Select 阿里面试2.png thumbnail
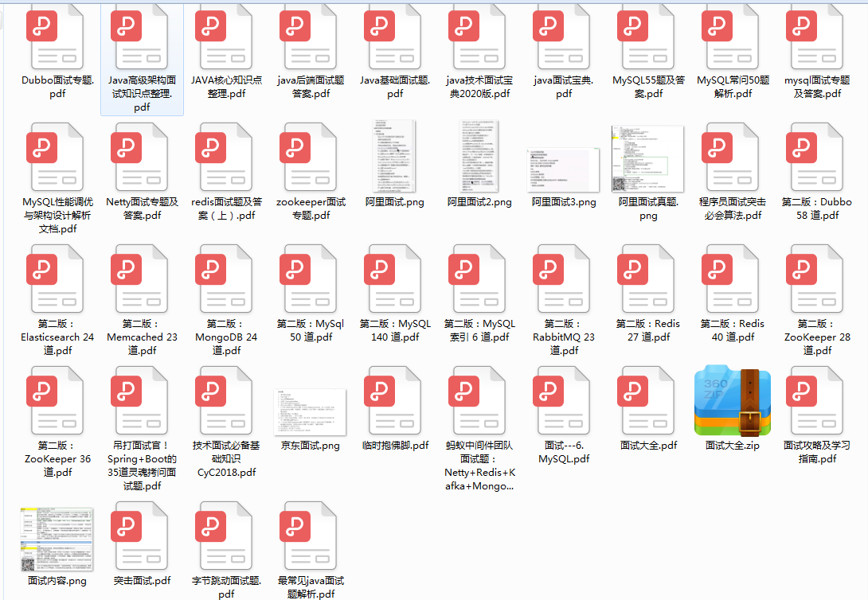 coord(479,156)
